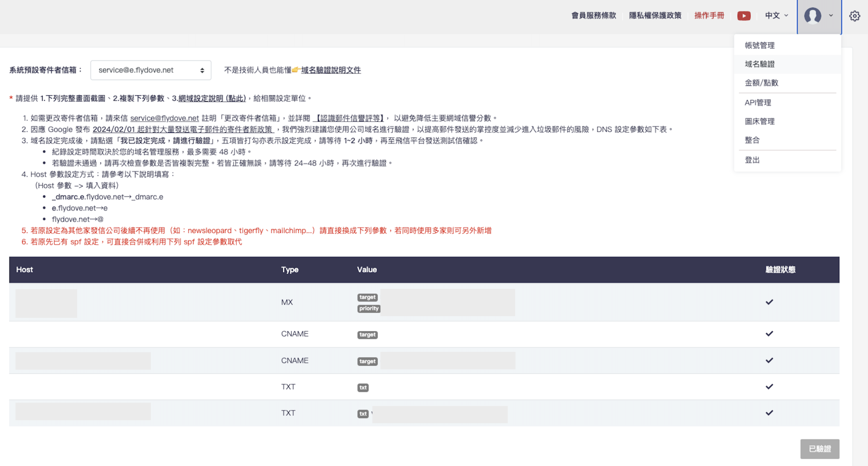
Task: Click the Type column header
Action: click(290, 270)
